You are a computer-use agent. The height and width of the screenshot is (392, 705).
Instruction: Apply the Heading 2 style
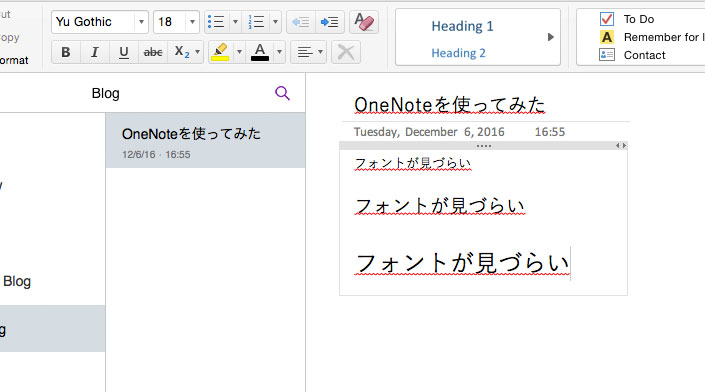(x=458, y=53)
